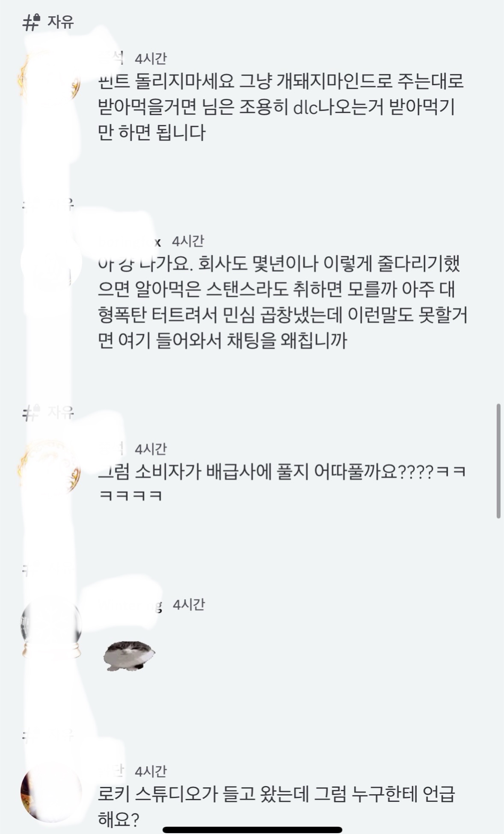Image resolution: width=504 pixels, height=834 pixels.
Task: Tap the faded hash lock icon above 소비자가 message
Action: tap(31, 413)
